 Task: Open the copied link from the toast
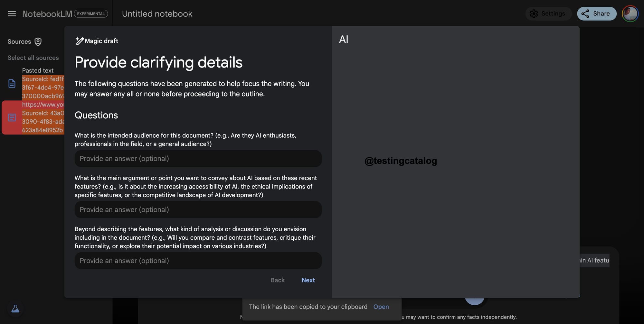point(381,307)
